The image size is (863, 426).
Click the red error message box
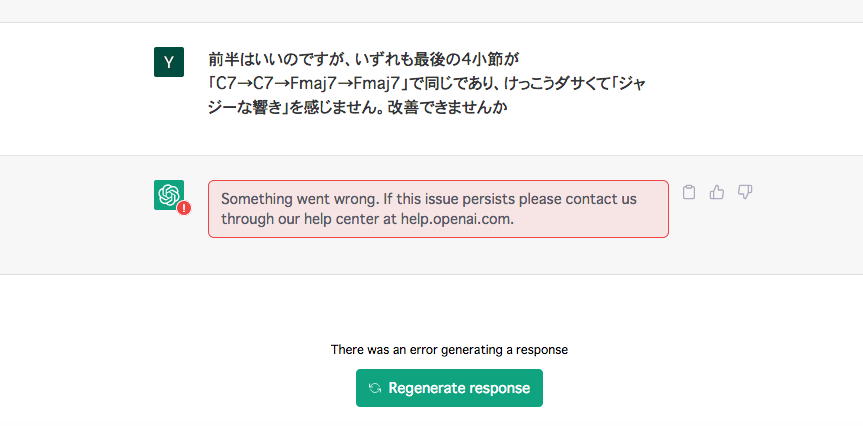(x=438, y=208)
